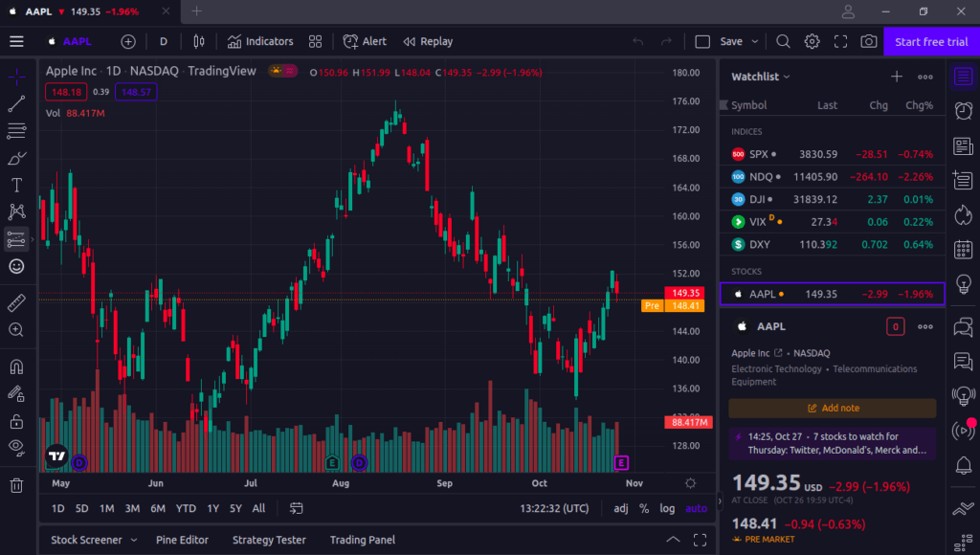Select the ruler measure tool
Viewport: 980px width, 555px height.
(17, 302)
